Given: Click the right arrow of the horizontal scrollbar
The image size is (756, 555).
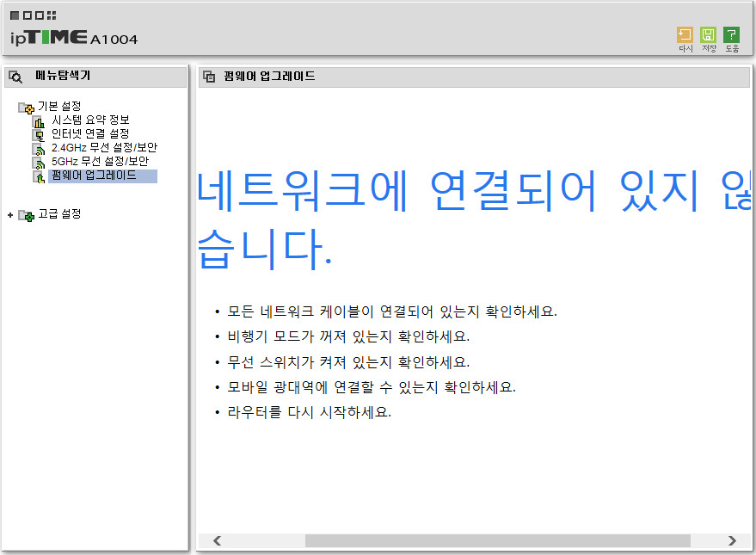Looking at the screenshot, I should coord(732,540).
